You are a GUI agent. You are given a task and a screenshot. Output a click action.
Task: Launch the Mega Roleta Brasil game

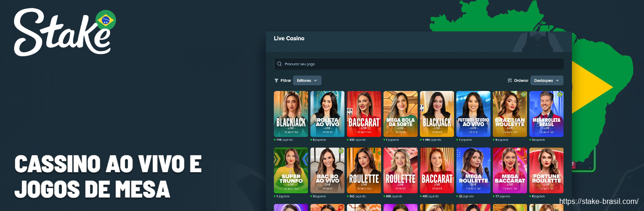[x=546, y=113]
